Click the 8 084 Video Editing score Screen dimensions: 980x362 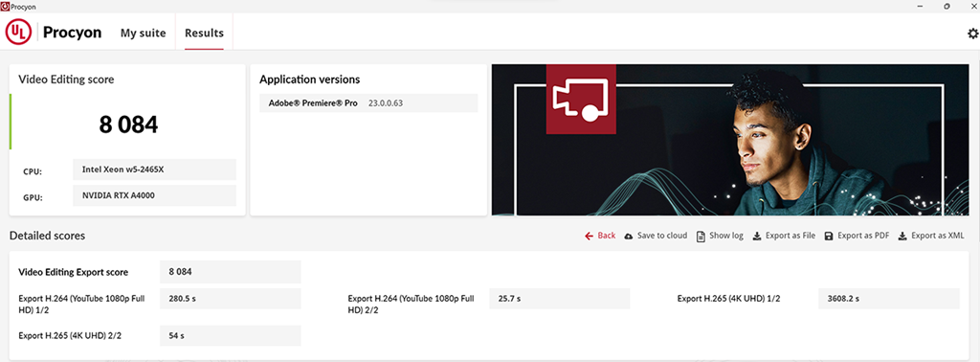[128, 125]
